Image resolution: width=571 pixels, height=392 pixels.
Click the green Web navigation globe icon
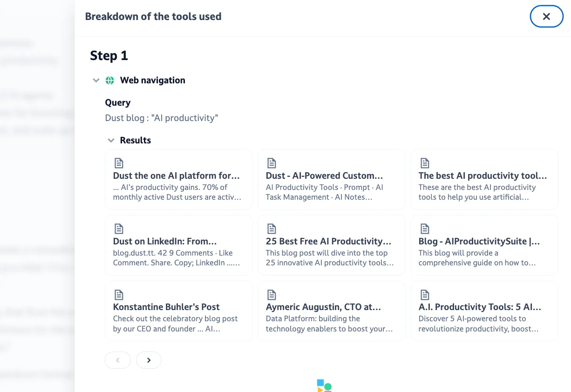coord(110,81)
